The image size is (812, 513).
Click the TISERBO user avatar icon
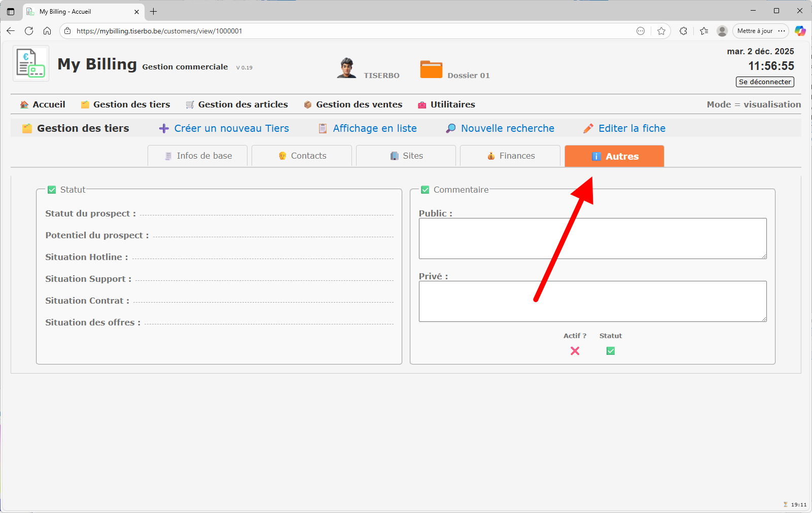tap(346, 68)
